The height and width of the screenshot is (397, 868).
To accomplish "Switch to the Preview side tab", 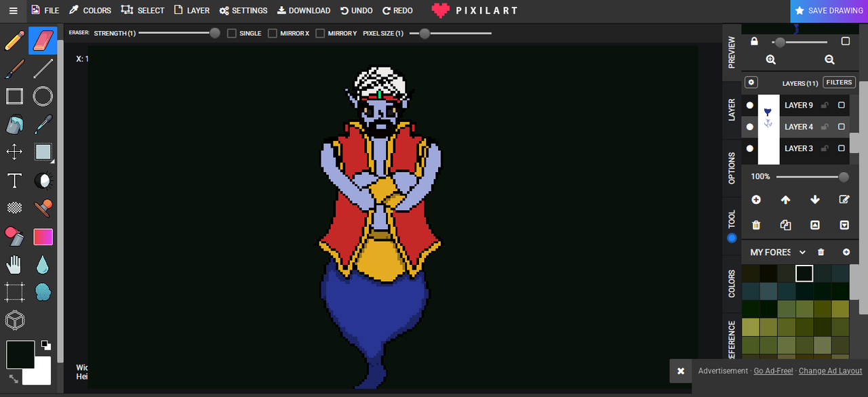I will [732, 52].
